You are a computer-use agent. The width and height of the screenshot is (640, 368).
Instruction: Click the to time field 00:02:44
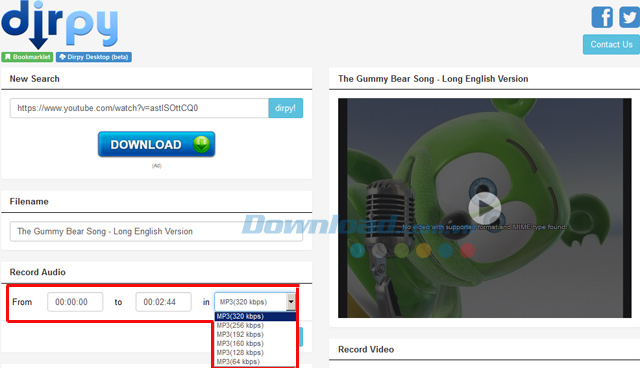coord(163,302)
